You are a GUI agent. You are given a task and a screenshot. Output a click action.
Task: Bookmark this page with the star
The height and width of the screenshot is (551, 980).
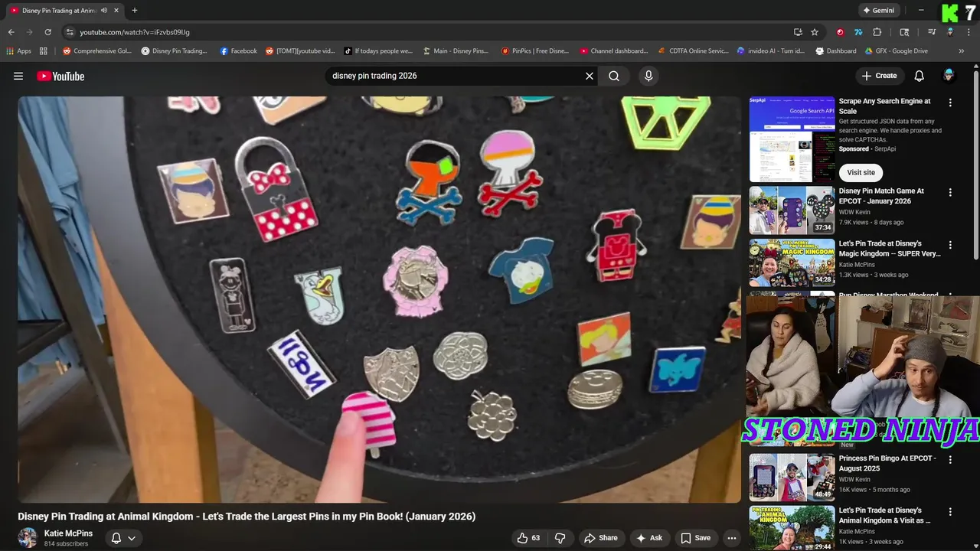tap(815, 32)
